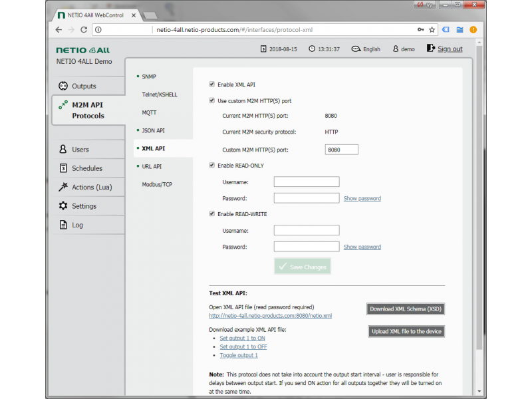Click the site info icon in address bar
The image size is (532, 399).
98,30
